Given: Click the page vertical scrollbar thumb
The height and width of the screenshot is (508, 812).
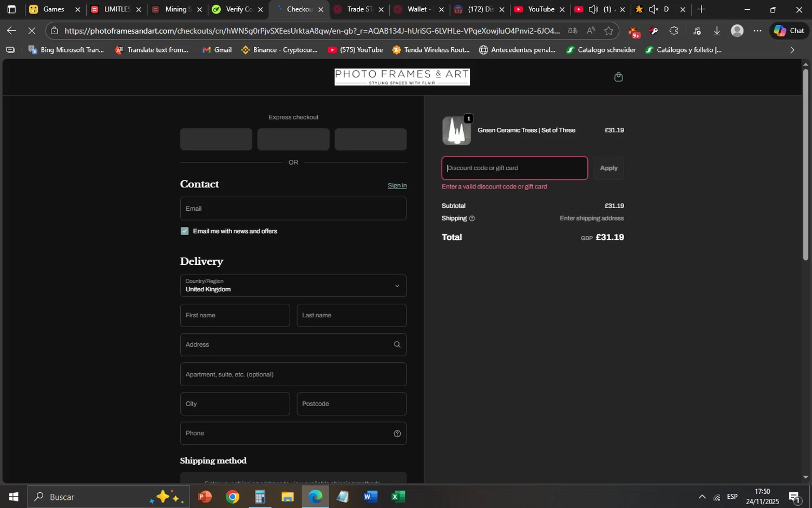Looking at the screenshot, I should [x=806, y=164].
